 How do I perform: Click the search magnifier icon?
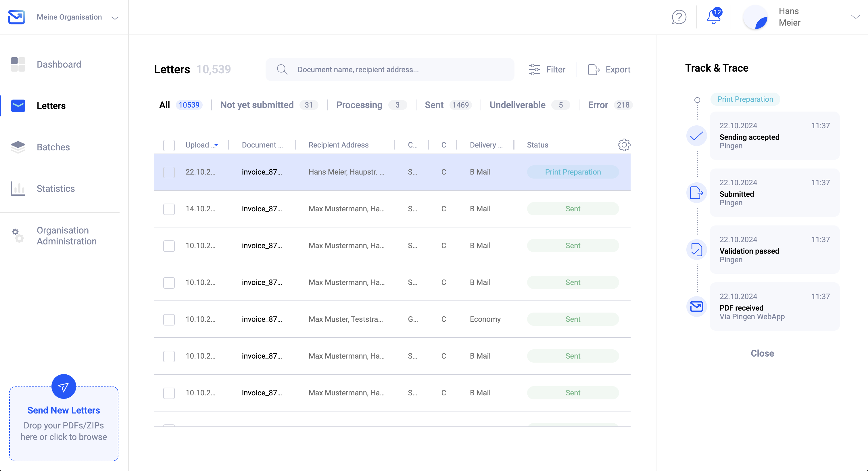click(x=282, y=70)
